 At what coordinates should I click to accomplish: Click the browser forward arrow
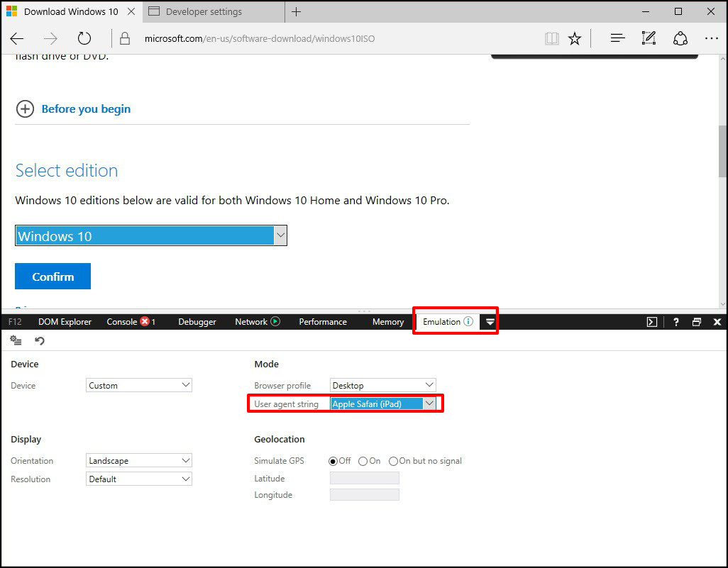click(50, 38)
